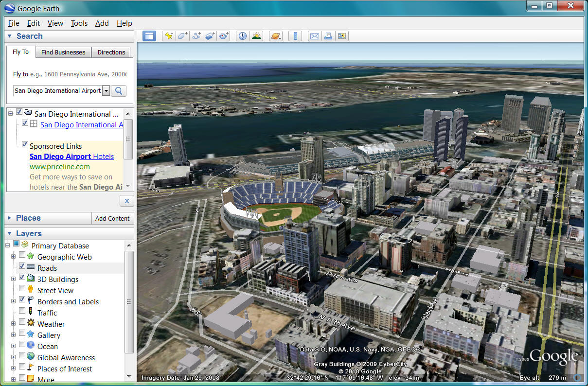Click the Geographic Web green star icon
Image resolution: width=588 pixels, height=386 pixels.
pos(31,256)
